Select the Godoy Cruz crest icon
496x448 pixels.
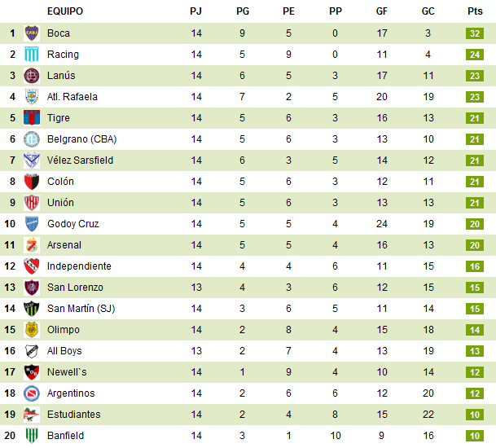point(32,224)
